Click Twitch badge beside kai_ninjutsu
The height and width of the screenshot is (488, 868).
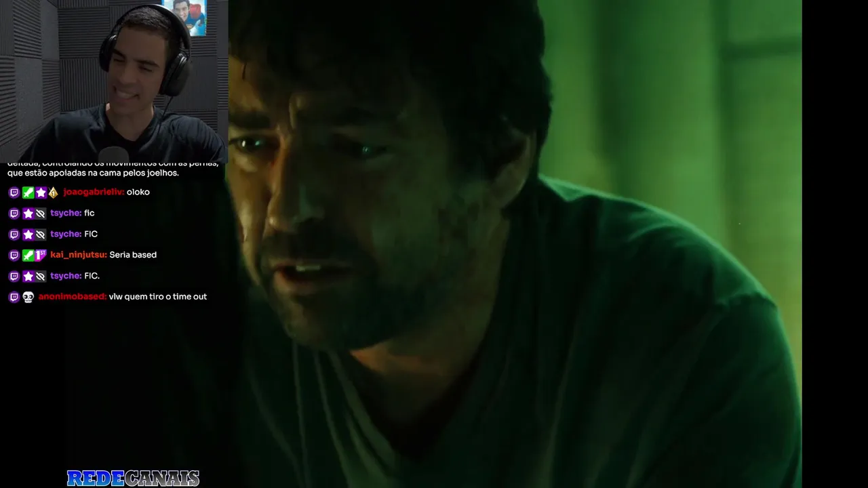14,256
